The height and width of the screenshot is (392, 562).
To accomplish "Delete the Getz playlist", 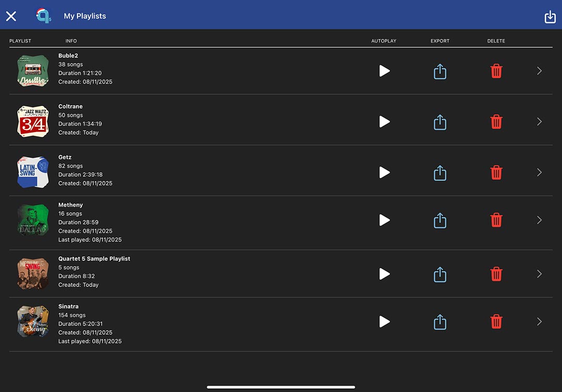I will pos(496,173).
